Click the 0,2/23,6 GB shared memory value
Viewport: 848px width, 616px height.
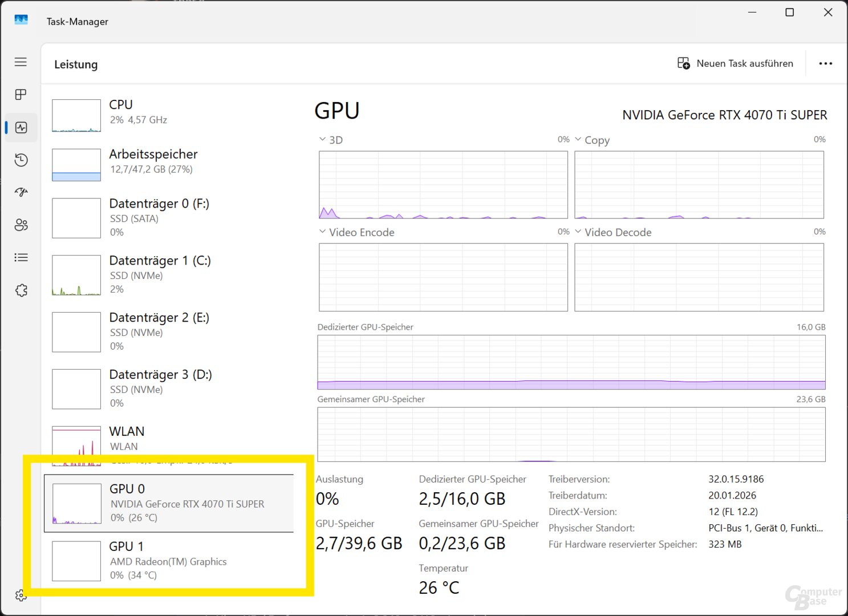pos(462,544)
